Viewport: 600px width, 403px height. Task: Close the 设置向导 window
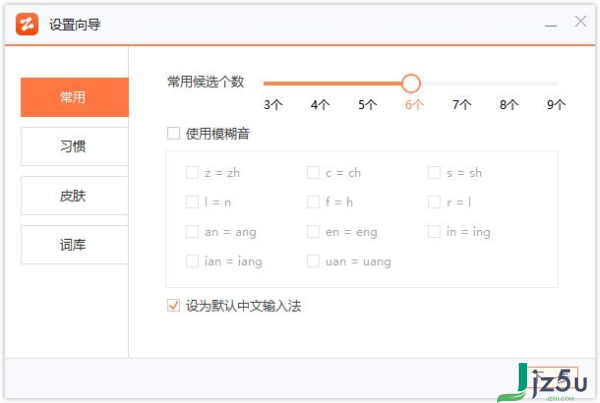coord(580,21)
